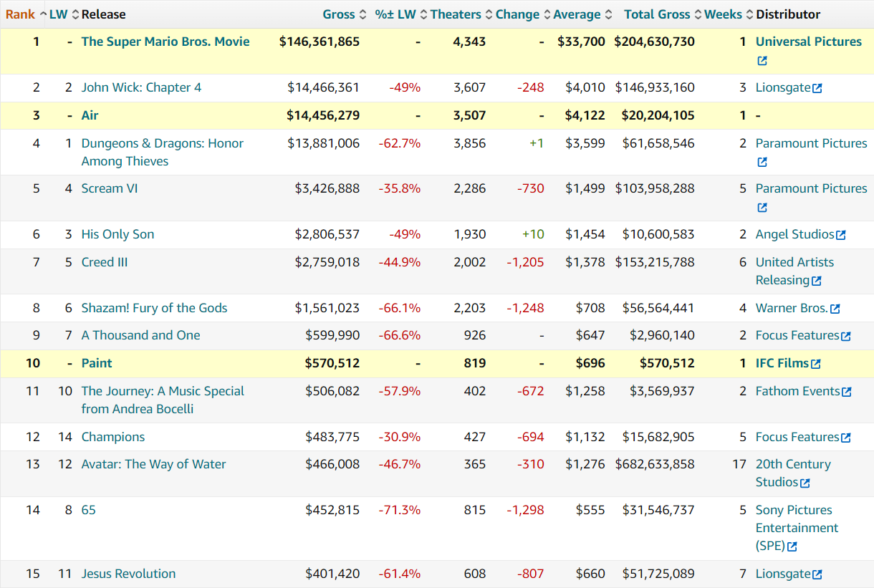Open Champions movie link
This screenshot has height=588, width=874.
pyautogui.click(x=113, y=437)
